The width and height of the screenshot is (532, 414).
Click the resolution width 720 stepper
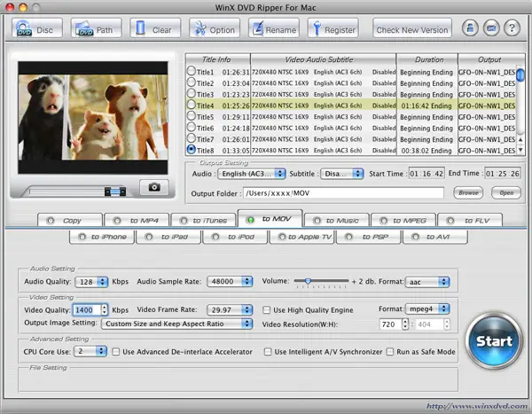coord(405,324)
